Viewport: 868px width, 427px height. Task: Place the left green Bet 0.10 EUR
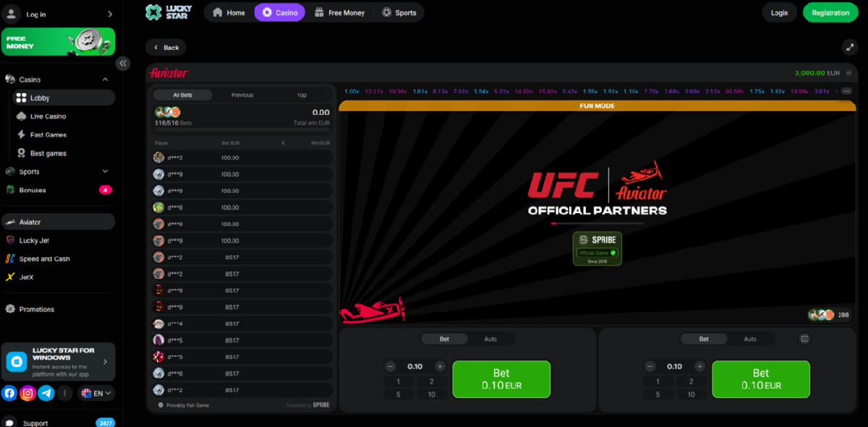(x=501, y=379)
